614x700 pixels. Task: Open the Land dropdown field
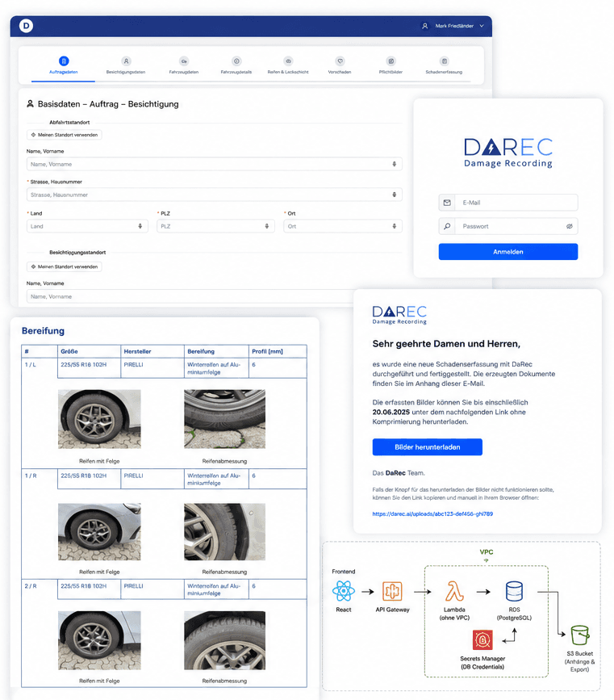(87, 226)
